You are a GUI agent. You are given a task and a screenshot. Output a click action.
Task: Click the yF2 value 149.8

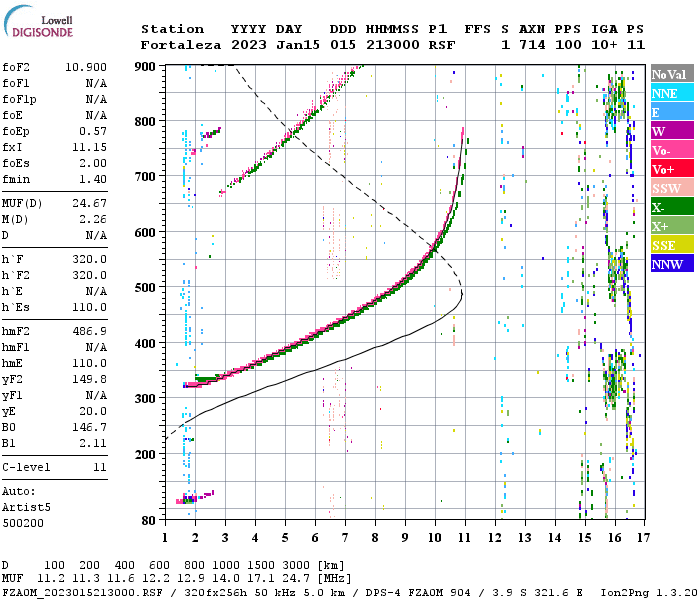click(x=89, y=379)
